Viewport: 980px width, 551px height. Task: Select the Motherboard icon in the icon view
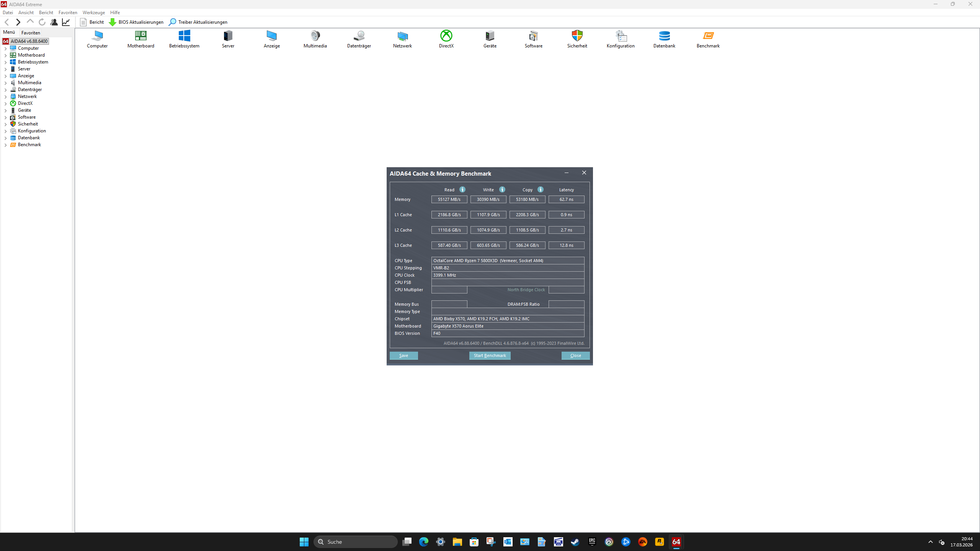point(140,38)
